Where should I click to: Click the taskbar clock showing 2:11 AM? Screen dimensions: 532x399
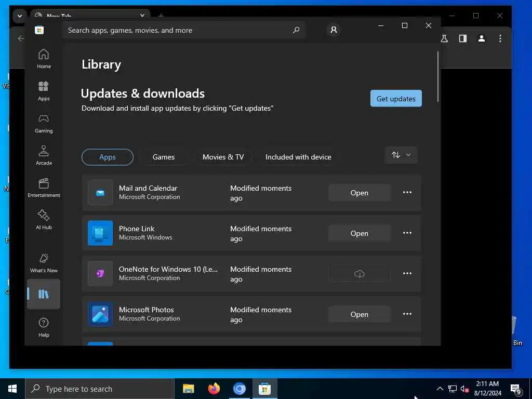click(487, 389)
